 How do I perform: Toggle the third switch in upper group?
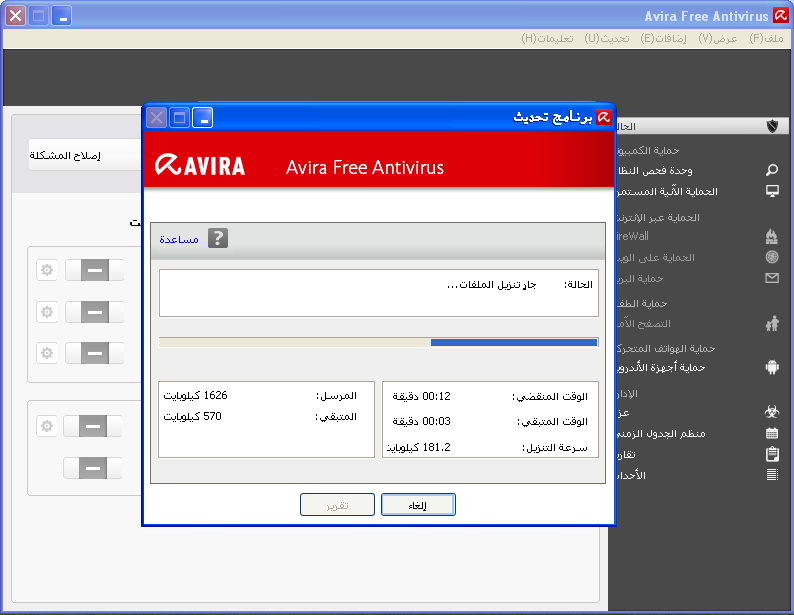(x=95, y=353)
